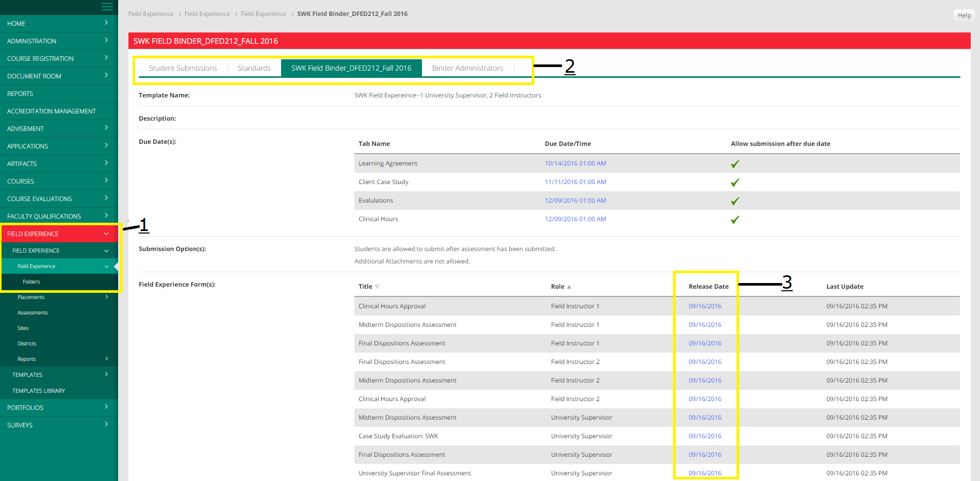Viewport: 980px width, 481px height.
Task: Open the Student Submissions tab
Action: 183,68
